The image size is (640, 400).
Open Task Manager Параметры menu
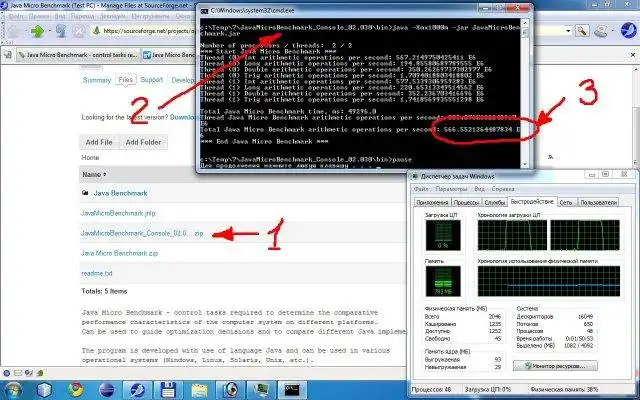coord(451,189)
